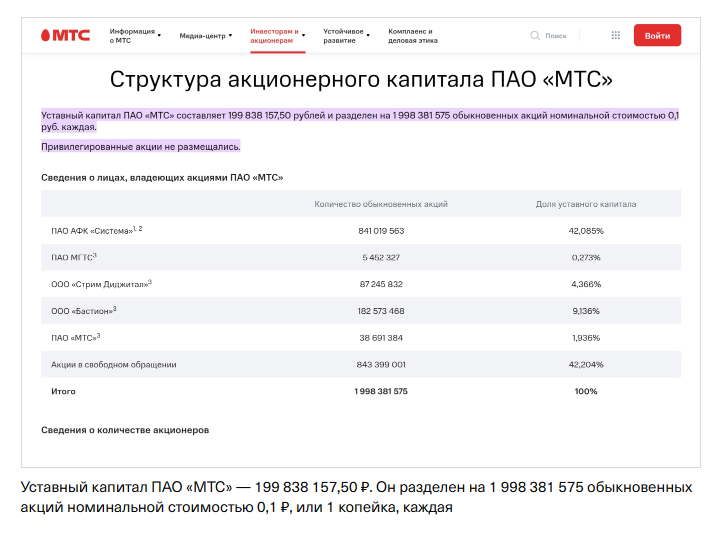
Task: Click share value 42,085%
Action: pos(586,231)
